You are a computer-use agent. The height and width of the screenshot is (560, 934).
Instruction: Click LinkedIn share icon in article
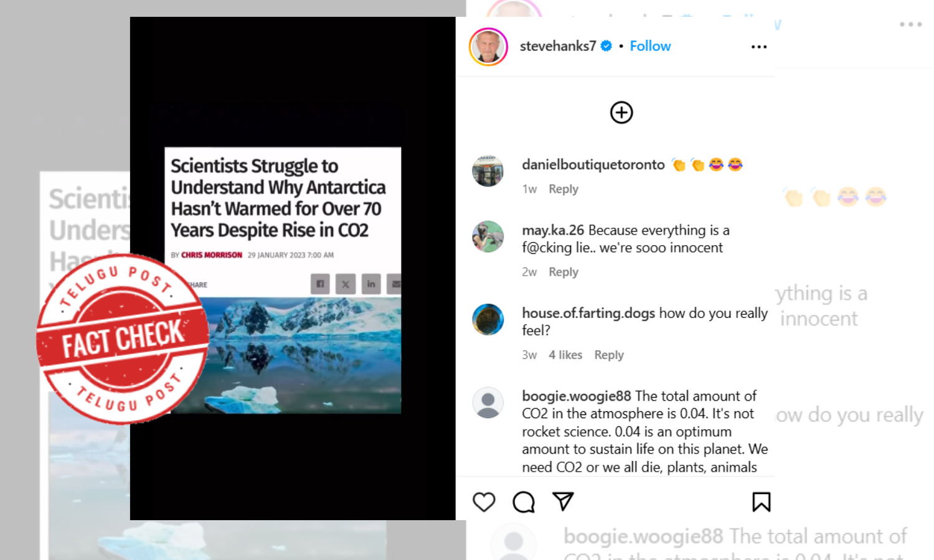371,284
